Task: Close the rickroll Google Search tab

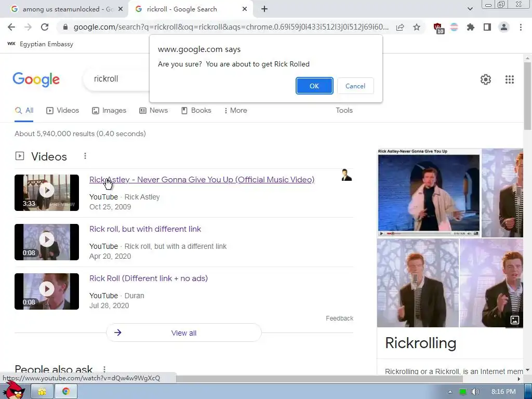Action: pos(245,9)
